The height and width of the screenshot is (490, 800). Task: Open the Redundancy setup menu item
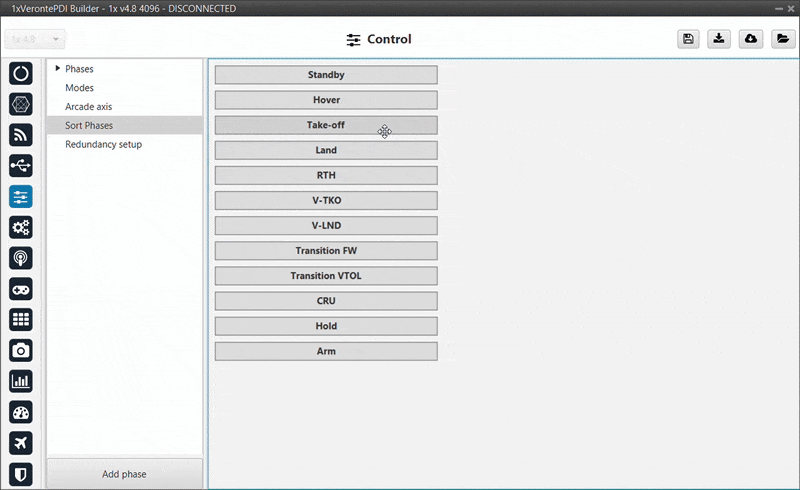[x=104, y=144]
